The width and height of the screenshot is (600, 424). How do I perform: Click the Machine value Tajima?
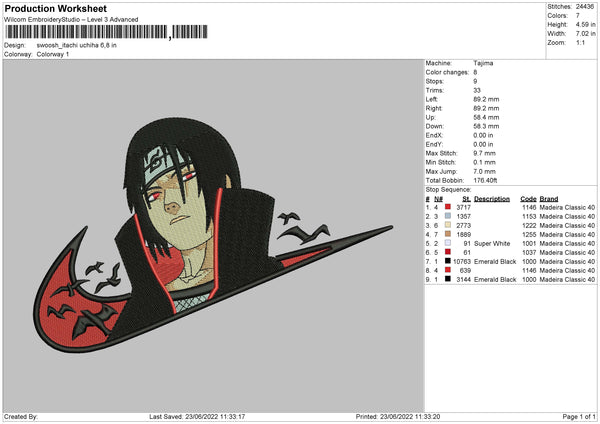click(483, 63)
